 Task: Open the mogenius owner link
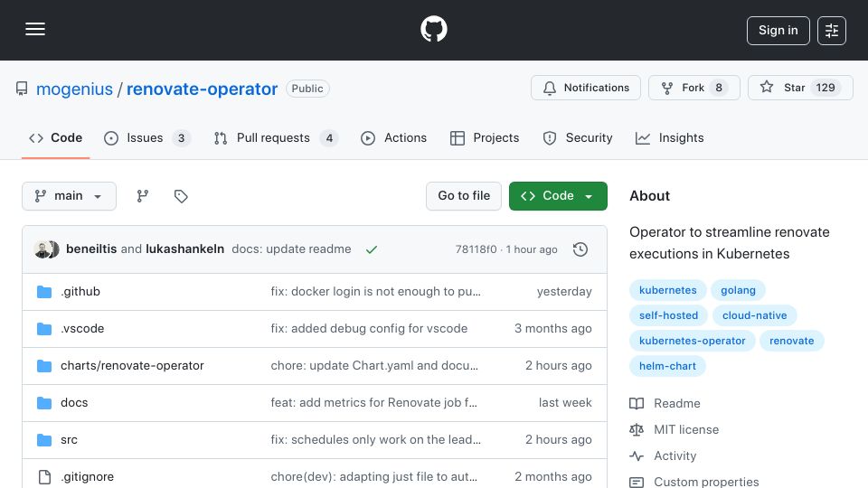74,89
